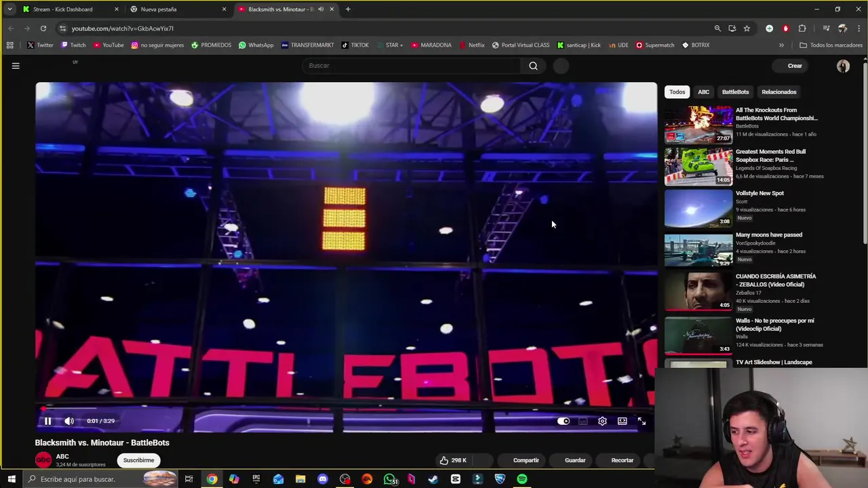Open Spotify from the taskbar
This screenshot has width=868, height=488.
pyautogui.click(x=522, y=479)
